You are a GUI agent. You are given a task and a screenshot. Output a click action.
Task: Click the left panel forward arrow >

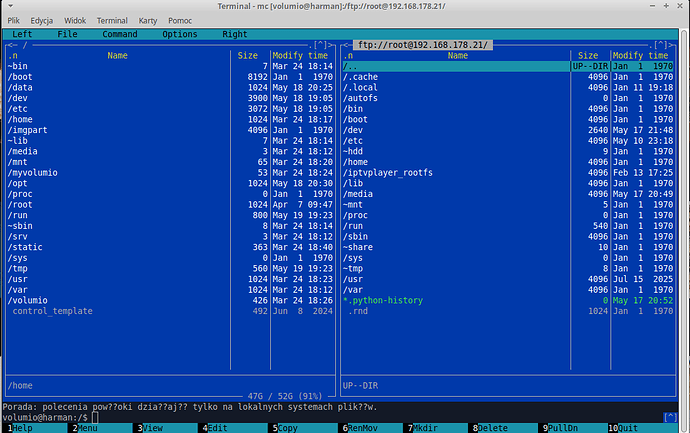click(x=330, y=45)
